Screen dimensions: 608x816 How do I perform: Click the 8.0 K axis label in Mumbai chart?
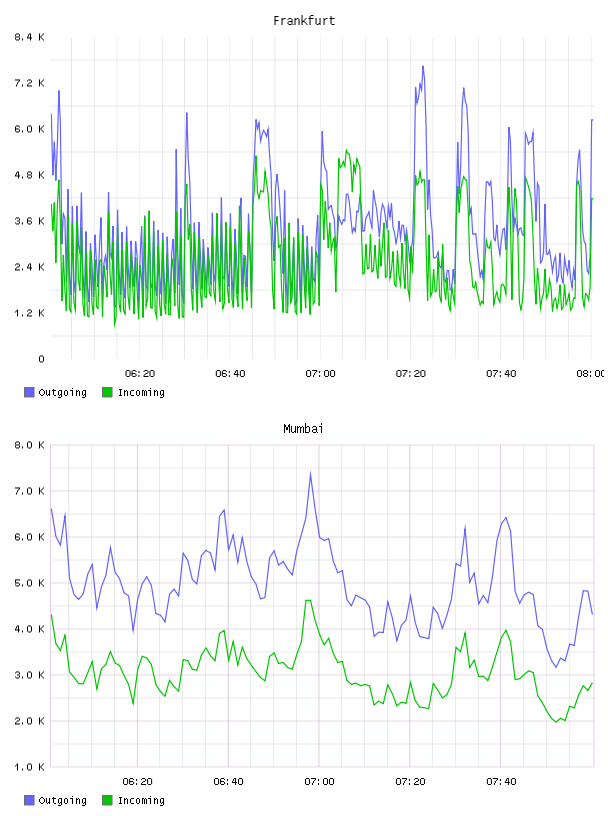[x=29, y=445]
